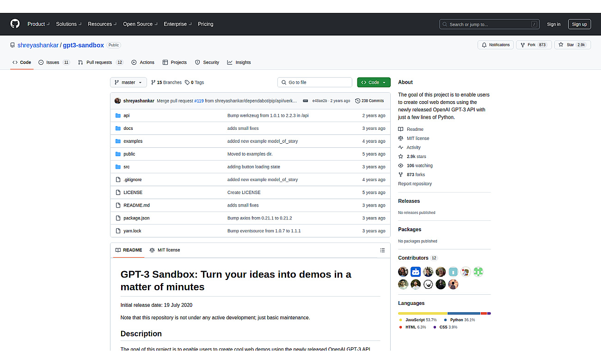The image size is (601, 364).
Task: Expand the Open Source menu
Action: click(x=140, y=24)
